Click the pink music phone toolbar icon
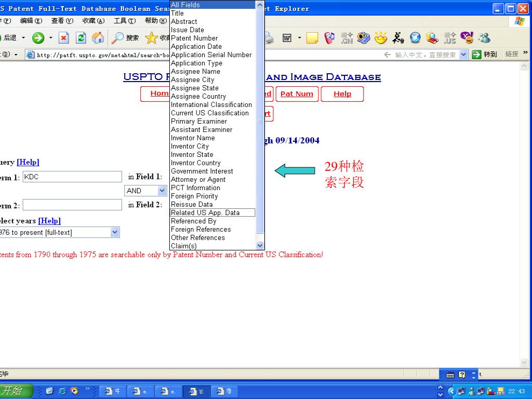The image size is (532, 399). click(329, 37)
